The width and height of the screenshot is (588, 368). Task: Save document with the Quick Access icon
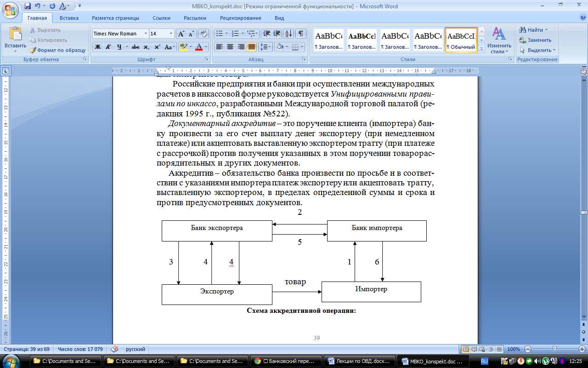[x=28, y=6]
